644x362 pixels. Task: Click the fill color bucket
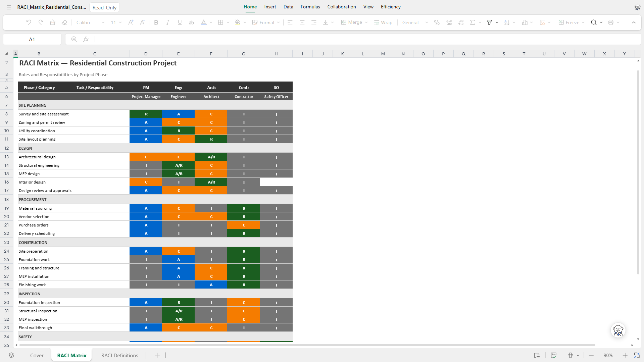[x=238, y=22]
